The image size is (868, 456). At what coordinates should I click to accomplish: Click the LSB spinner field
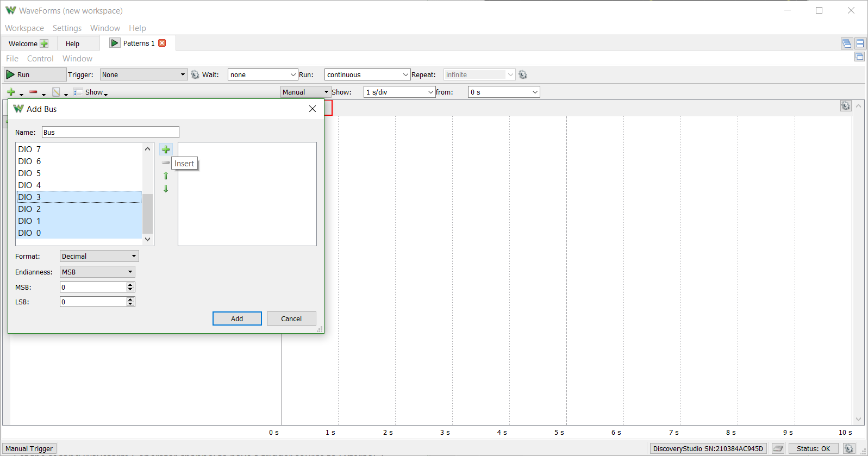pos(97,302)
